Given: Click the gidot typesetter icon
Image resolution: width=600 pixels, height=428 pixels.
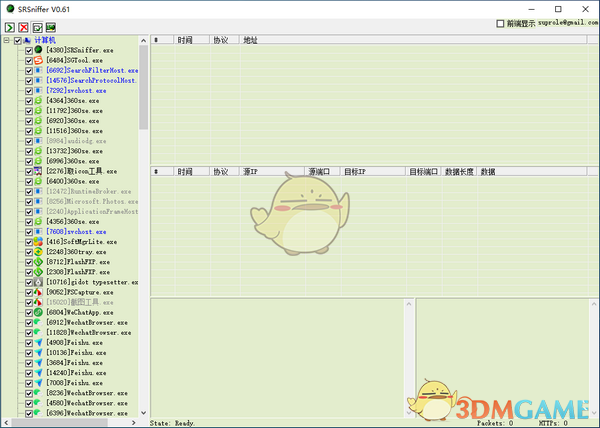Looking at the screenshot, I should (38, 282).
